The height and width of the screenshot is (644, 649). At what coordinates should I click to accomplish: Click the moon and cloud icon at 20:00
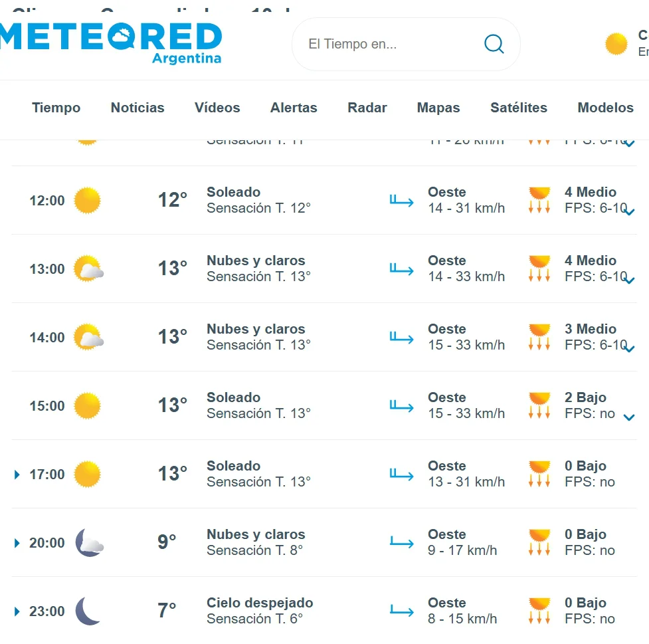click(90, 542)
